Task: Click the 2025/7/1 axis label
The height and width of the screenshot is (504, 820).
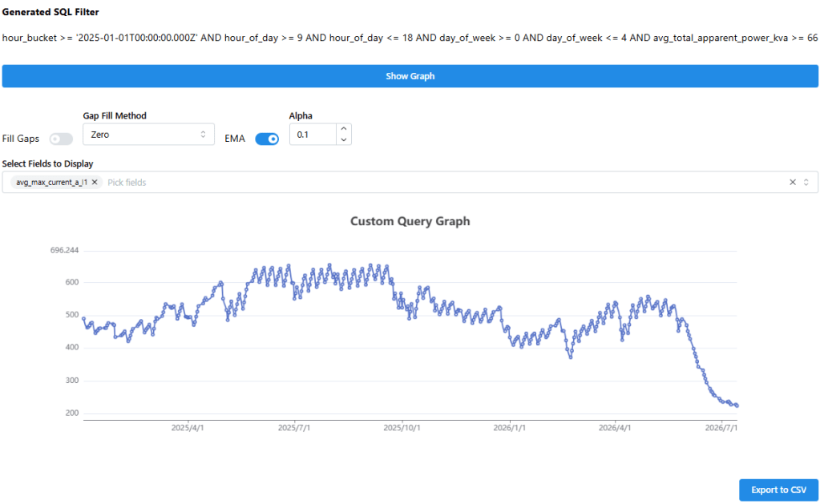Action: pos(294,428)
